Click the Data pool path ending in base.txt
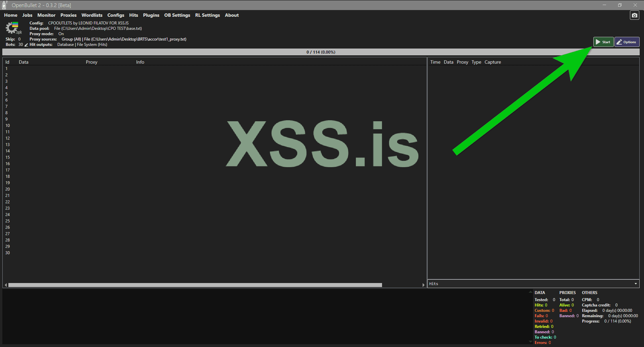Screen dimensions: 644x347 [98, 28]
